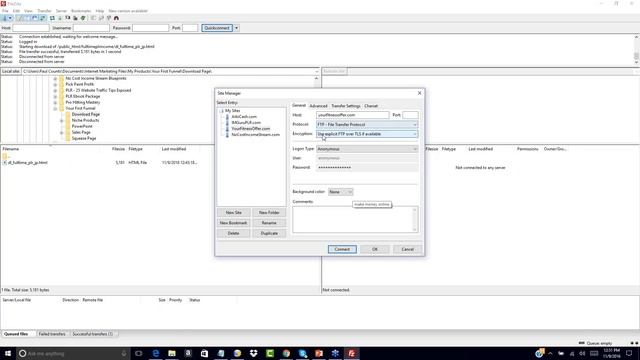This screenshot has height=360, width=640.
Task: Open the Transfer menu
Action: point(44,11)
